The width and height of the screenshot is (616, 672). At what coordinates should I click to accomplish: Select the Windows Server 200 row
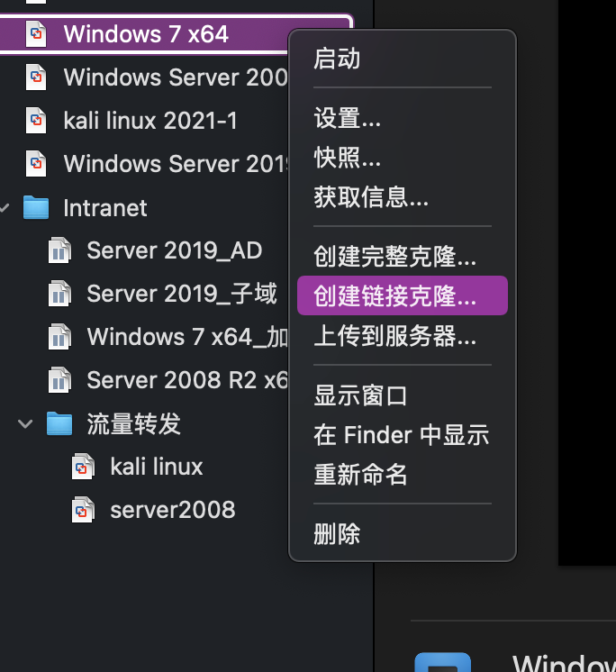point(176,77)
